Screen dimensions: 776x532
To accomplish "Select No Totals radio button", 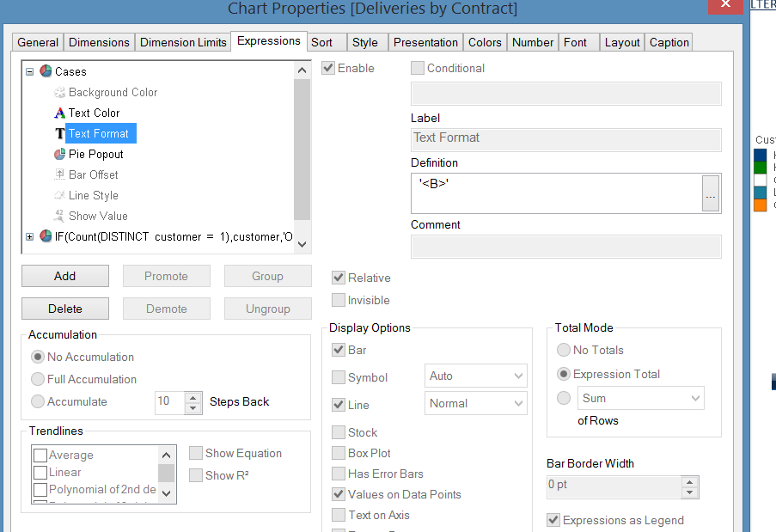I will (x=564, y=350).
